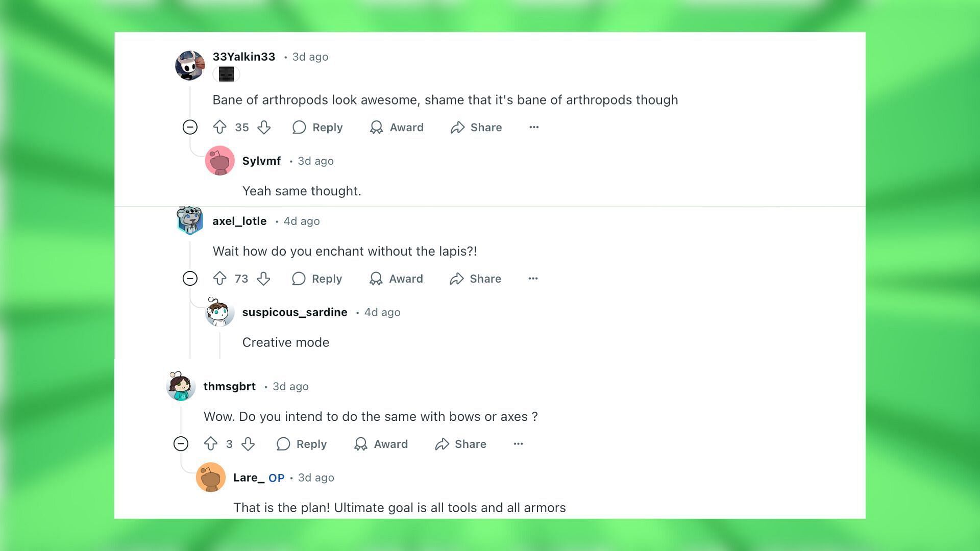Viewport: 980px width, 551px height.
Task: Click the downvote arrow on 33Yalkin33's comment
Action: pyautogui.click(x=264, y=127)
